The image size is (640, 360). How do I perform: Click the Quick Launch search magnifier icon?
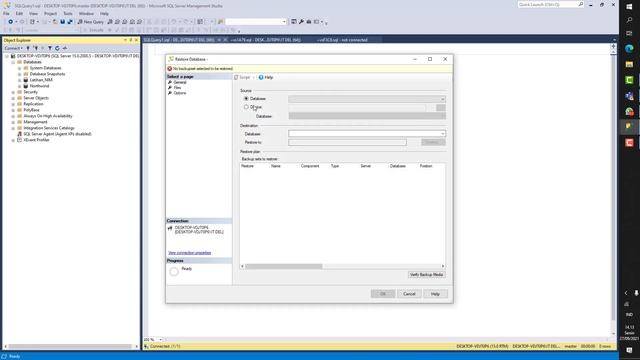click(x=580, y=4)
